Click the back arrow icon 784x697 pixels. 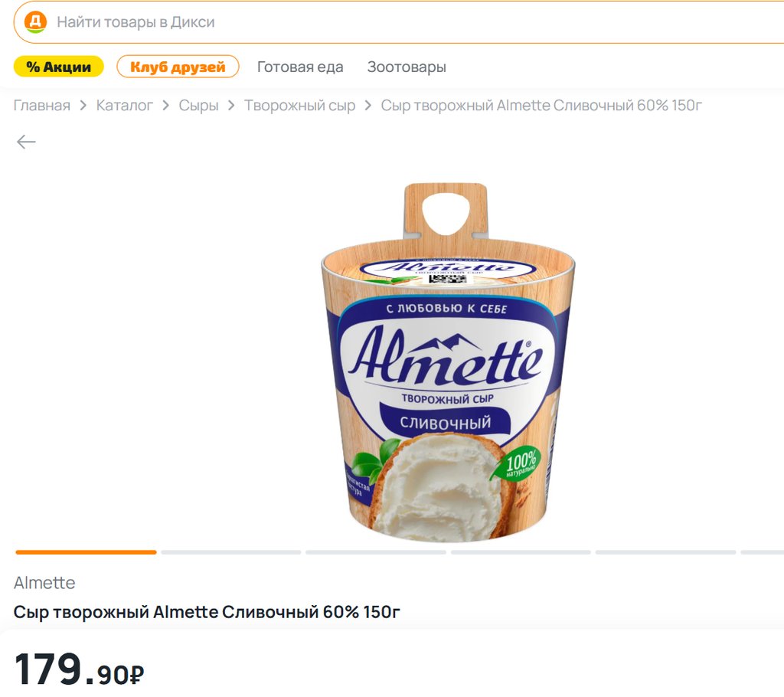(27, 142)
